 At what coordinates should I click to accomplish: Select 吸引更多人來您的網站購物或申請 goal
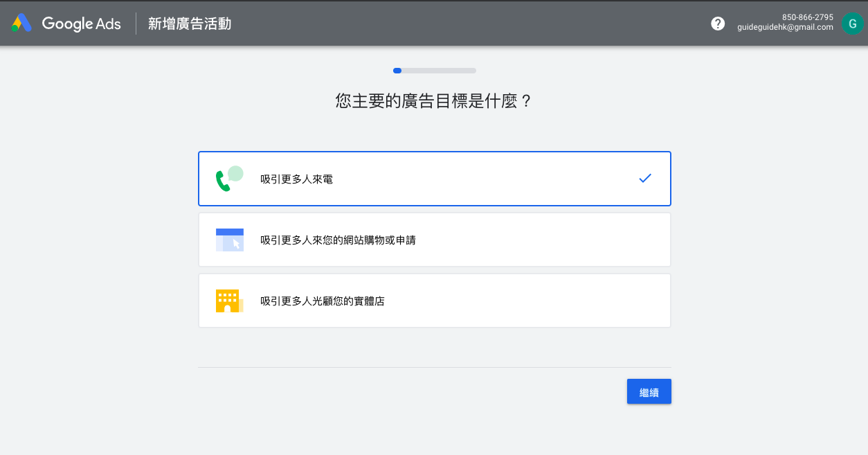338,240
